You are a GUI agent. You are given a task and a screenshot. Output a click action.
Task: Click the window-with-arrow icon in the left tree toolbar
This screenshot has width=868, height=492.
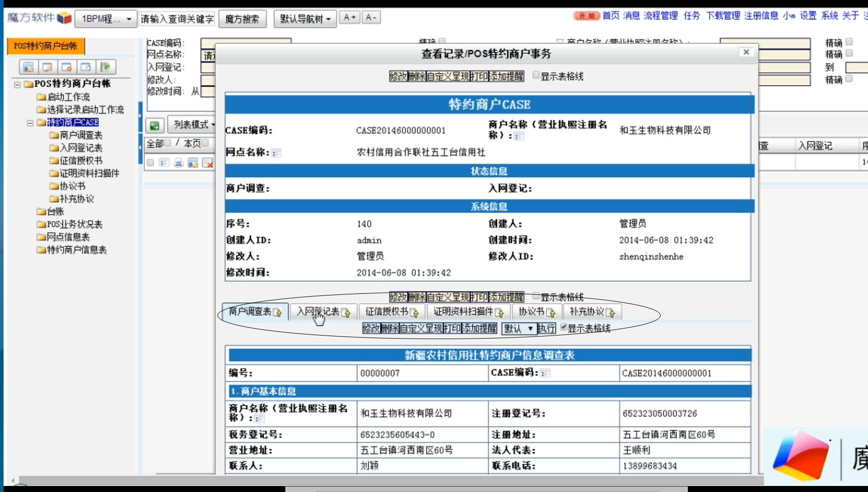tap(86, 67)
